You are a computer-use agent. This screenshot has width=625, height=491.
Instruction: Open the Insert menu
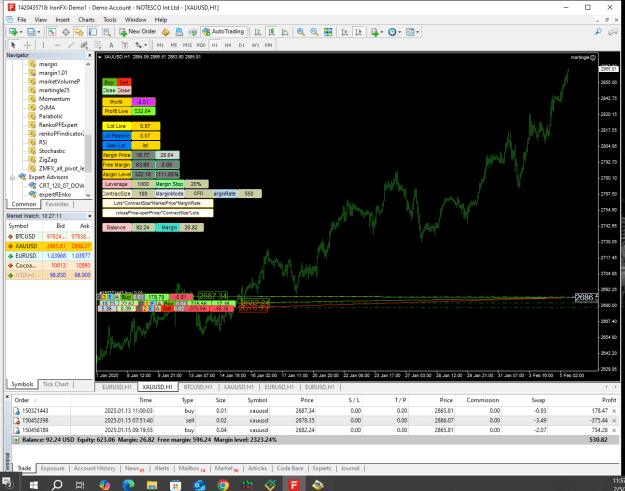click(x=62, y=20)
